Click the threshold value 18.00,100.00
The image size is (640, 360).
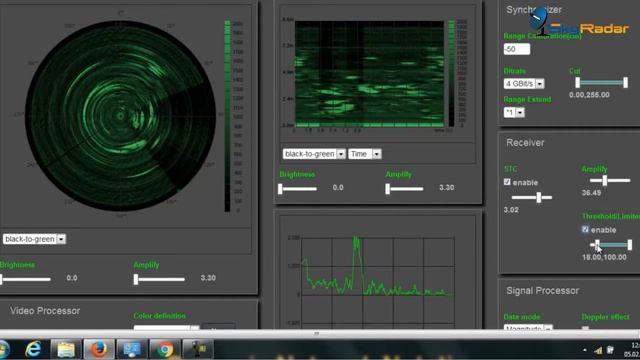click(604, 258)
